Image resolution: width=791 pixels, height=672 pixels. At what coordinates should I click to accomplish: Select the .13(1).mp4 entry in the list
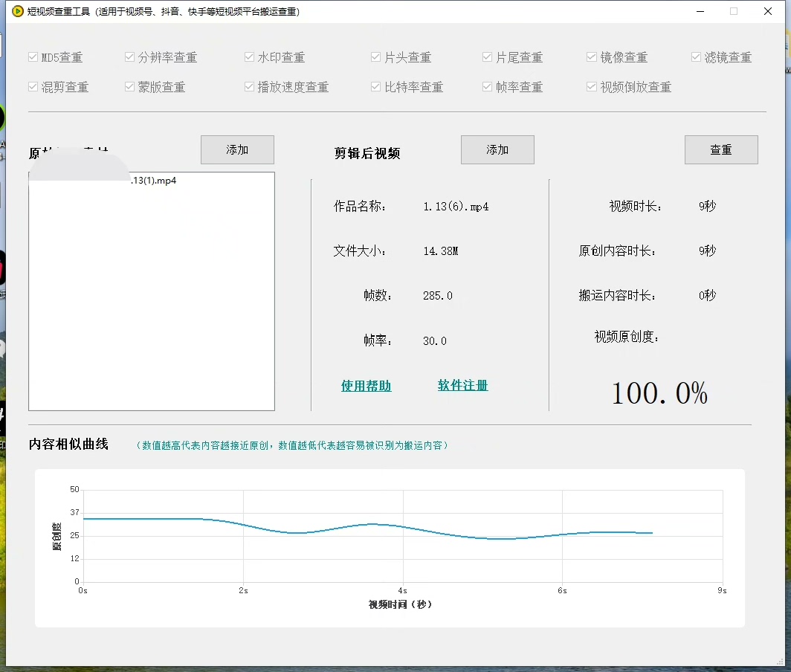(x=152, y=181)
